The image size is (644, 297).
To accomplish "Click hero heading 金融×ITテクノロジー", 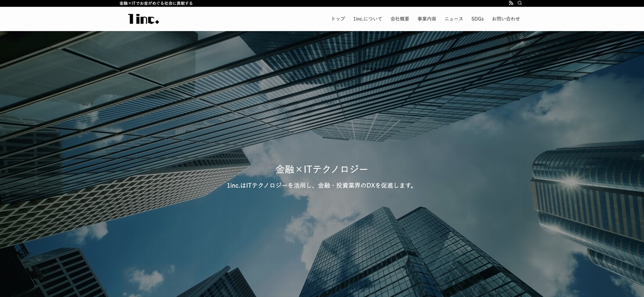I will pos(322,169).
